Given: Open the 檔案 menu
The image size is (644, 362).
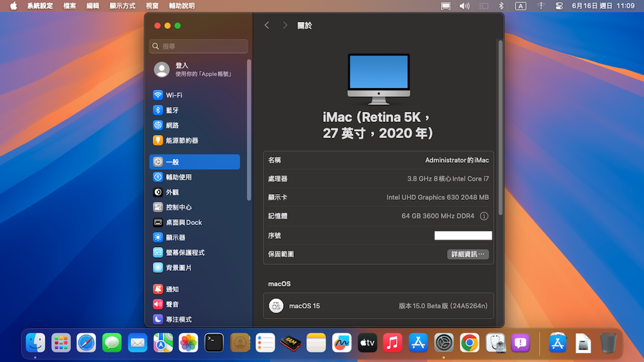Looking at the screenshot, I should 69,6.
